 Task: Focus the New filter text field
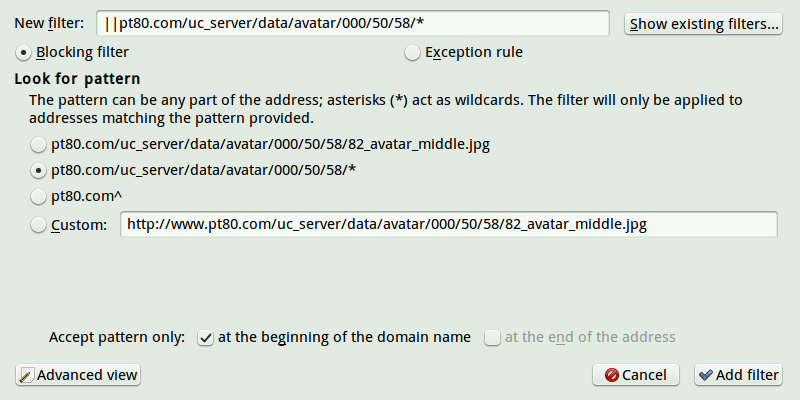pos(353,23)
